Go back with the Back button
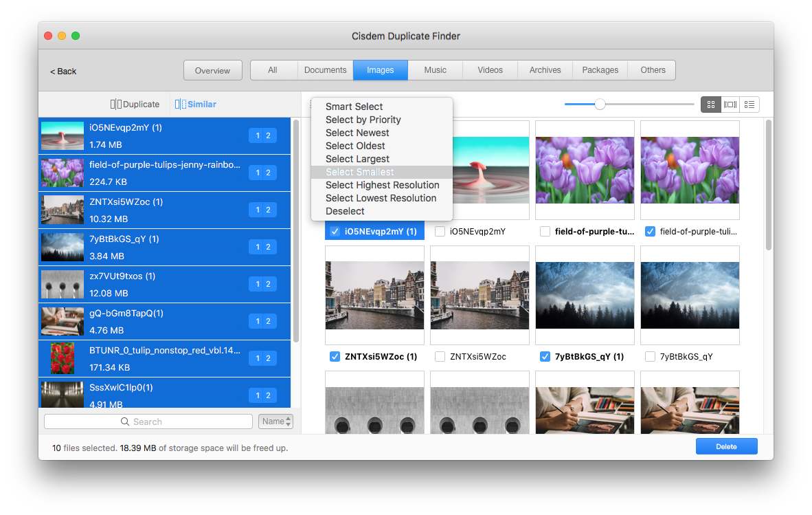This screenshot has width=812, height=515. pyautogui.click(x=63, y=71)
